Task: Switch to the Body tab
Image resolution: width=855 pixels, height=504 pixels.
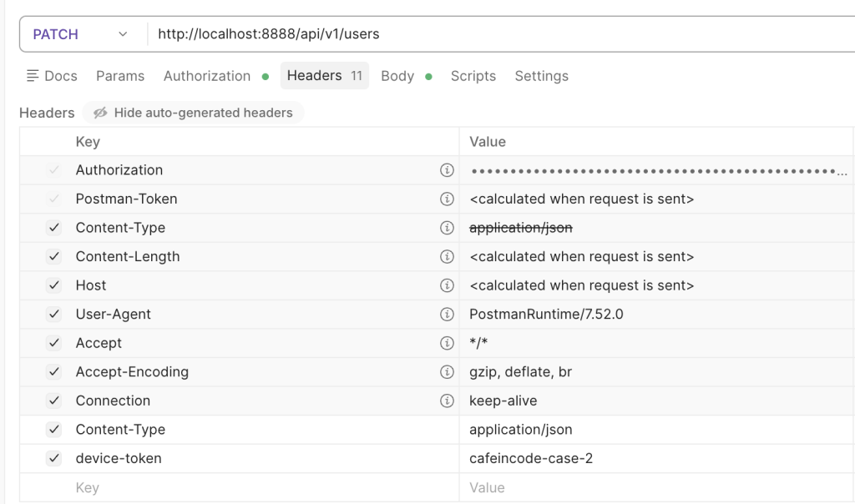Action: pos(397,76)
